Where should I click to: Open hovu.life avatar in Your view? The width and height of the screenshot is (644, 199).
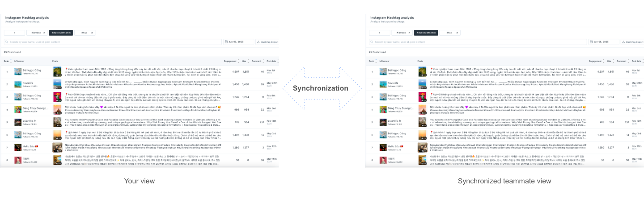pyautogui.click(x=18, y=84)
